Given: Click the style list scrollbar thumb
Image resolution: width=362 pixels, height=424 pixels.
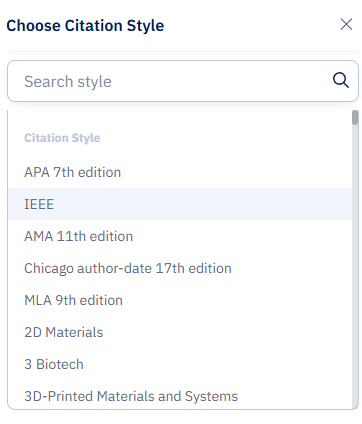Looking at the screenshot, I should 355,118.
